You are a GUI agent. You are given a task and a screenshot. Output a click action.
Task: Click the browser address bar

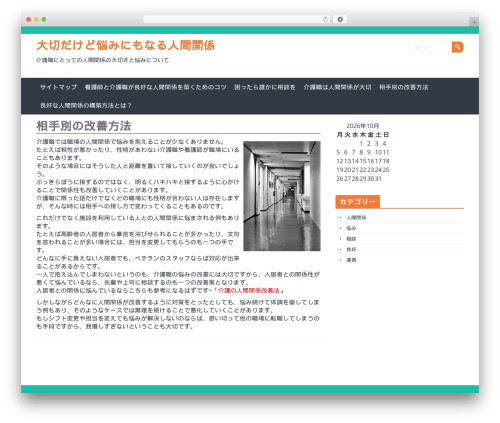(x=237, y=20)
